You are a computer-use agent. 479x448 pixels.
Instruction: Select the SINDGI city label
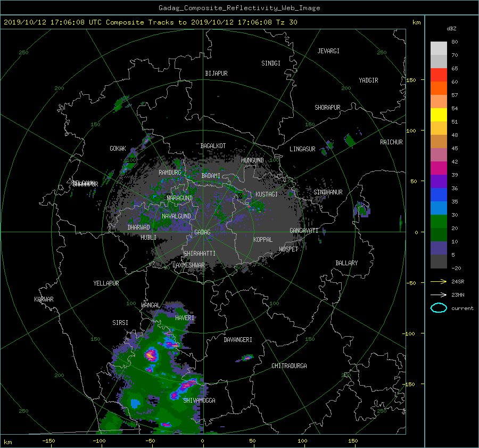(271, 63)
